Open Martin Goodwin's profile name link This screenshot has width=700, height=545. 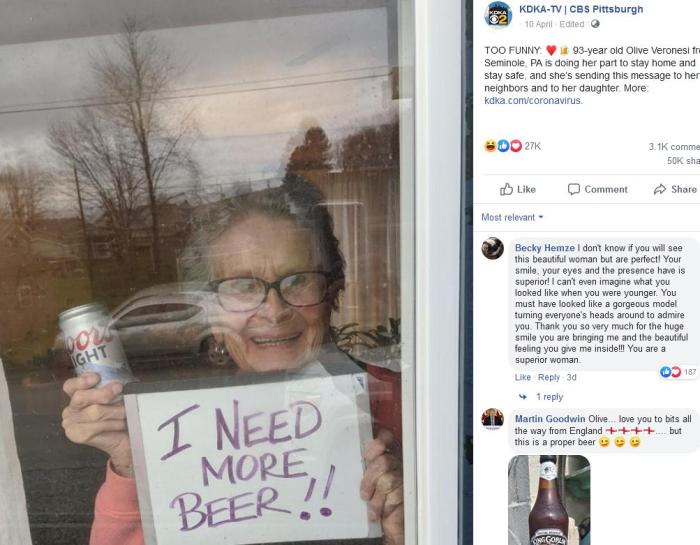pos(550,419)
